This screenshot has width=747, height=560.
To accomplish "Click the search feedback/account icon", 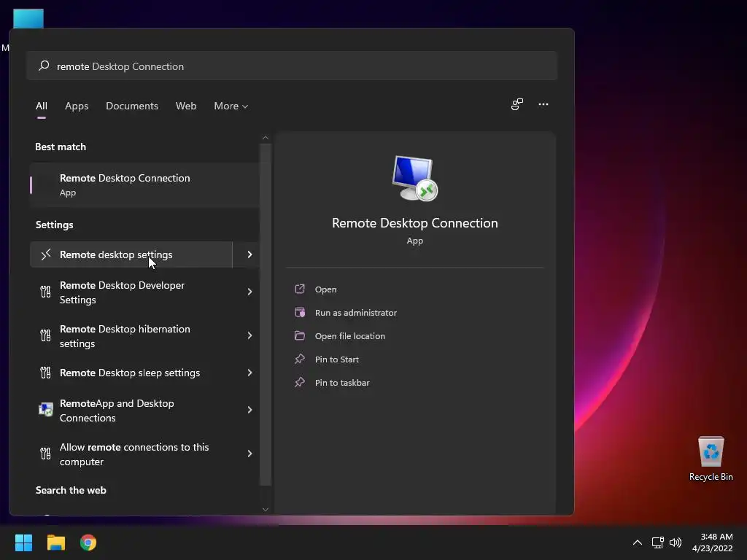I will (517, 104).
